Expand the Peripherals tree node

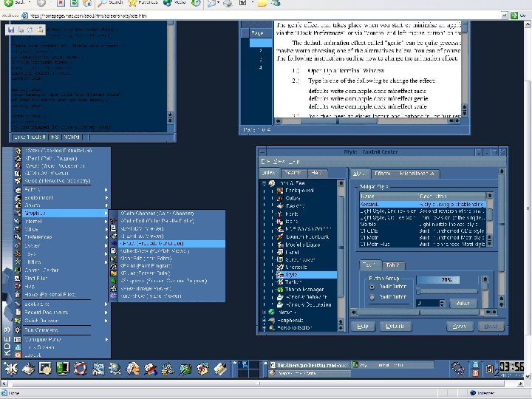tap(265, 320)
